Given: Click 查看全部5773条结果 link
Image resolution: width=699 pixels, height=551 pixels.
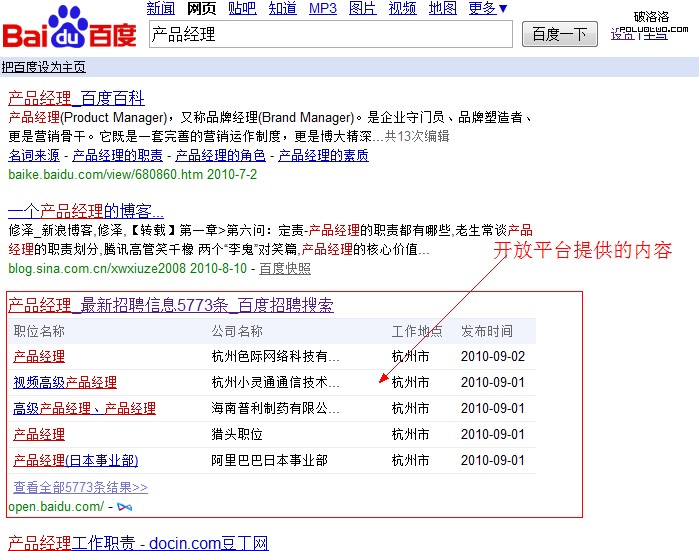Looking at the screenshot, I should [80, 487].
